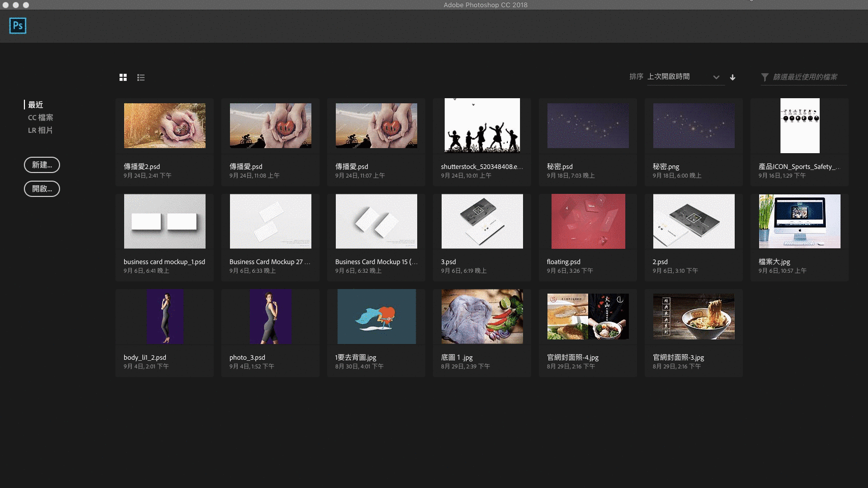Switch to list view of recent files
The height and width of the screenshot is (488, 868).
tap(141, 77)
